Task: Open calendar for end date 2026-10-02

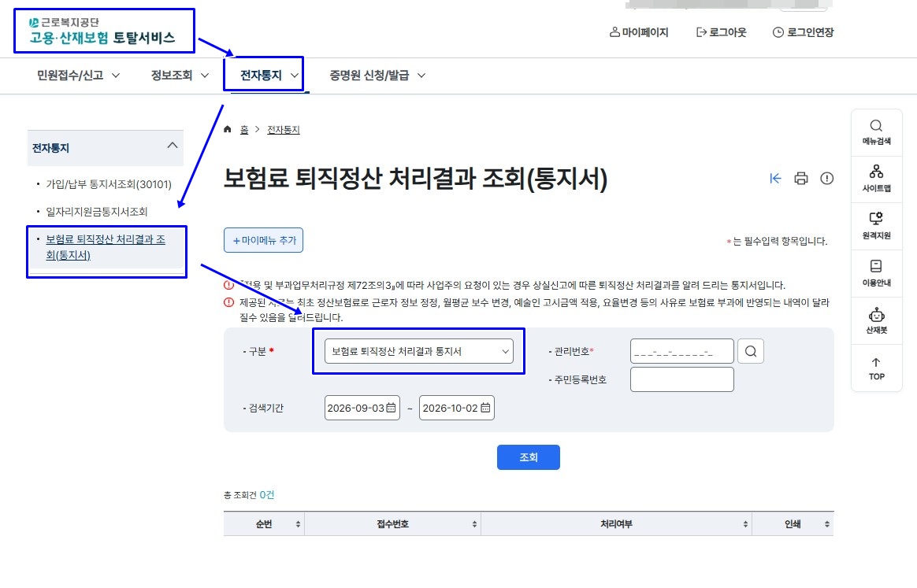Action: coord(485,408)
